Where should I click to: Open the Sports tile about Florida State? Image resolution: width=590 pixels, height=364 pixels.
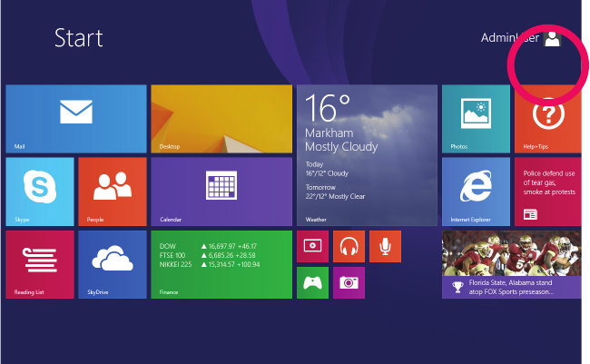(x=512, y=265)
